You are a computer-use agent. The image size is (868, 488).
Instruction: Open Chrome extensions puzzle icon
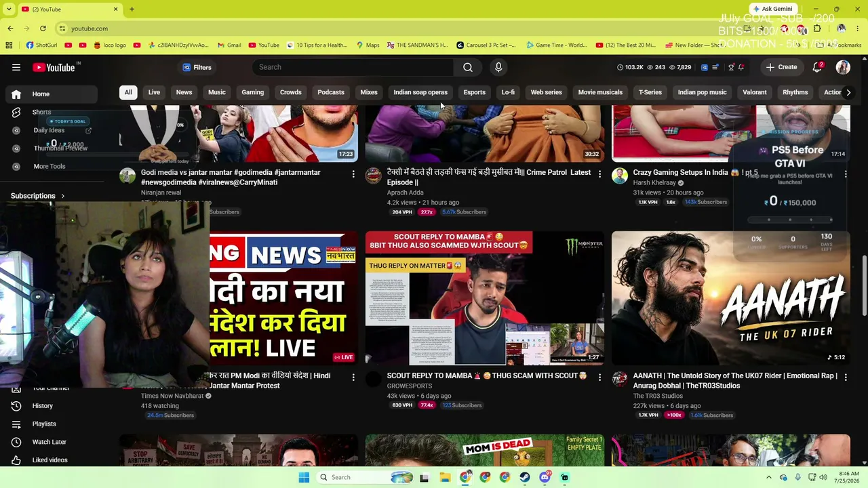point(817,28)
